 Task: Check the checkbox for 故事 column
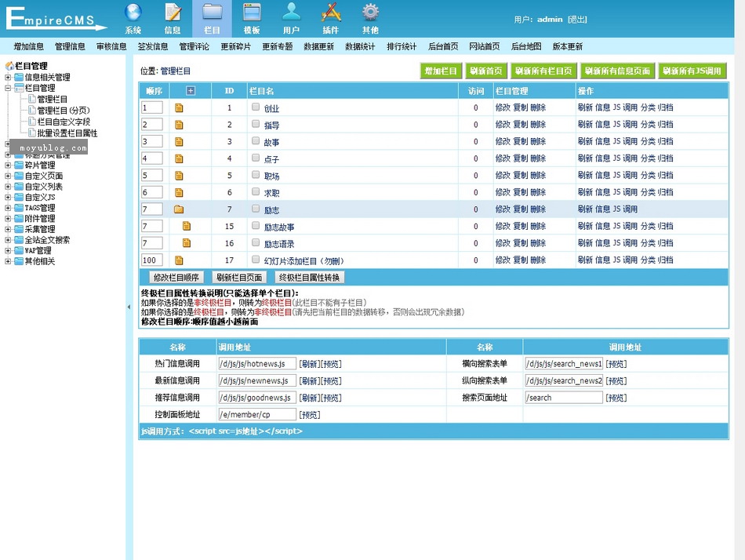tap(256, 140)
